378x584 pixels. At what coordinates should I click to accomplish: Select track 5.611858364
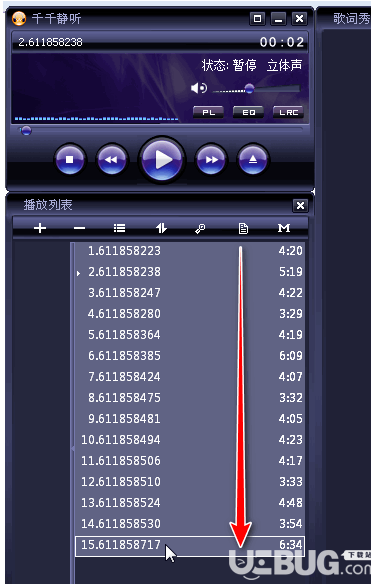[x=190, y=335]
